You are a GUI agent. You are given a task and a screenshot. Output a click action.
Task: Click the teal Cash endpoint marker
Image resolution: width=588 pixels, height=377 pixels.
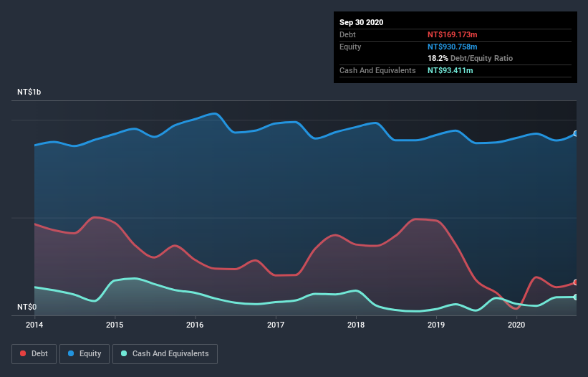pyautogui.click(x=576, y=297)
